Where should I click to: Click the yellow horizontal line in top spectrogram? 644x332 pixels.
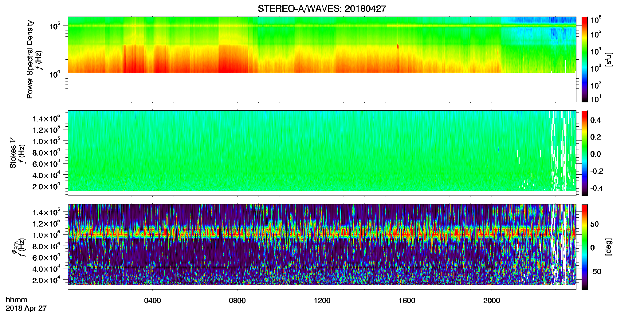click(x=322, y=26)
